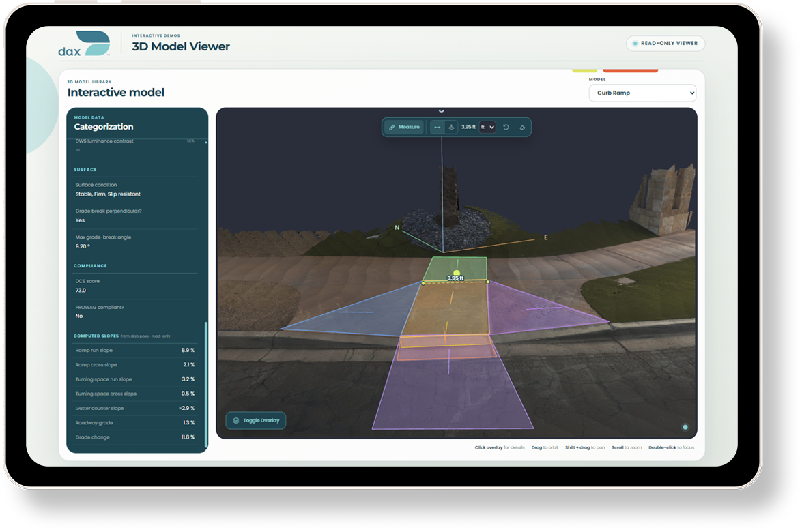802x532 pixels.
Task: Click the Interactive model heading
Action: click(116, 93)
